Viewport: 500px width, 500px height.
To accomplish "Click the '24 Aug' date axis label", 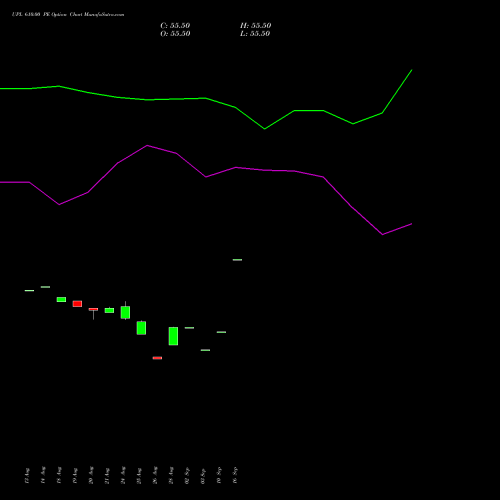I will [x=123, y=475].
